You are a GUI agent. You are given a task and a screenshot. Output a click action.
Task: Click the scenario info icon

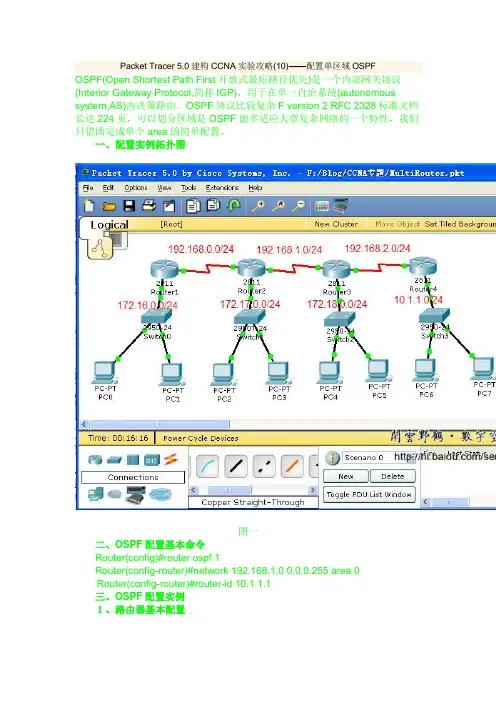click(332, 458)
